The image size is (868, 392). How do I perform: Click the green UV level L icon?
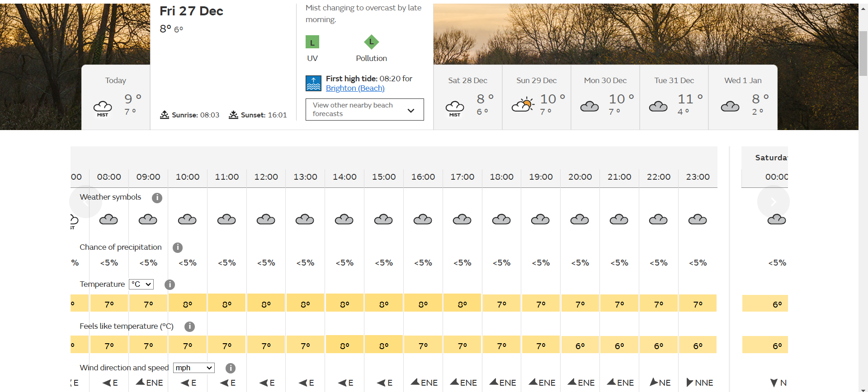pos(312,42)
